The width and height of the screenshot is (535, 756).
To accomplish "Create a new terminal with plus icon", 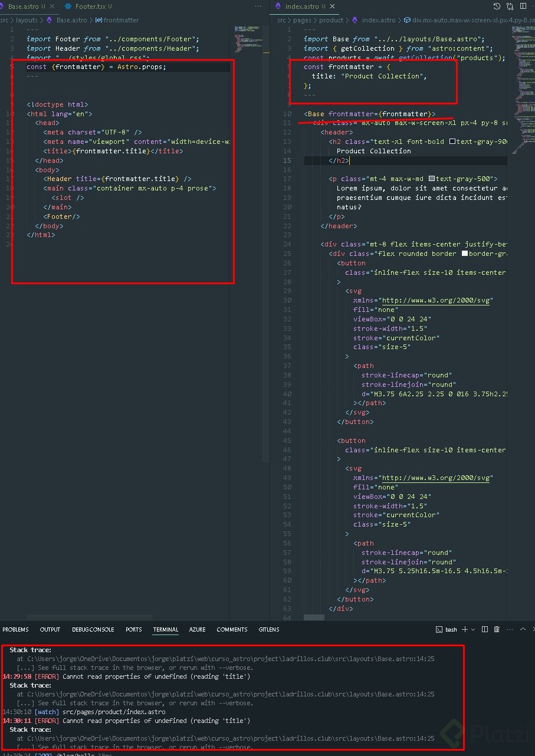I will click(x=465, y=630).
